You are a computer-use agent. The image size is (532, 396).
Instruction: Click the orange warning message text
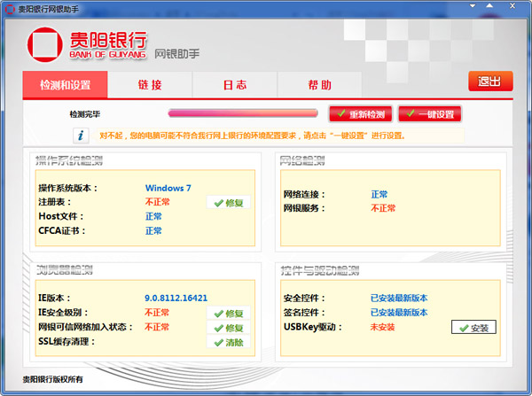click(252, 136)
